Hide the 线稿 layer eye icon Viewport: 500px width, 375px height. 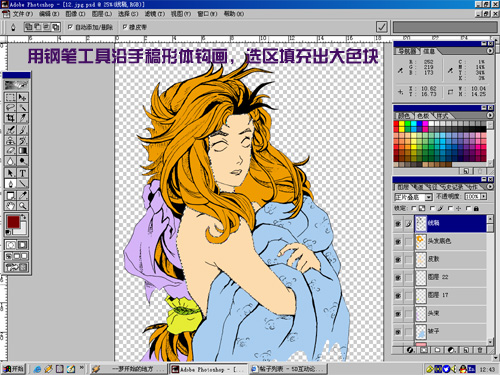[398, 224]
